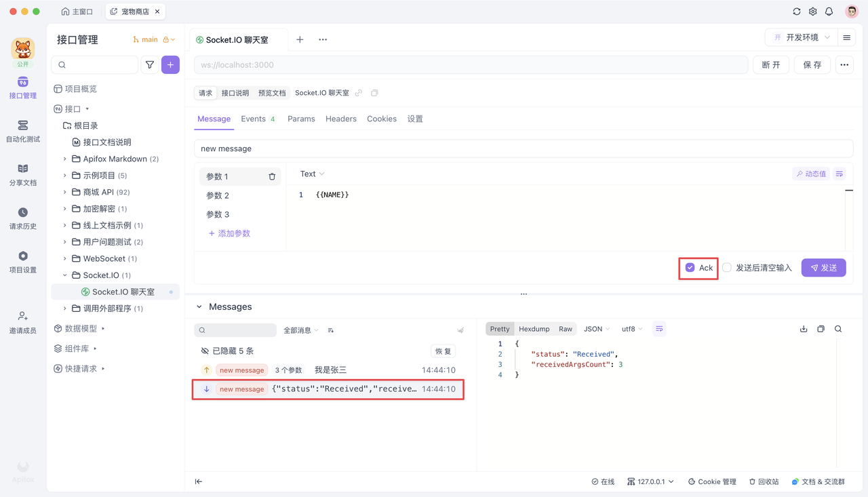868x497 pixels.
Task: Copy the link for Socket.IO 聊天室
Action: click(x=359, y=93)
